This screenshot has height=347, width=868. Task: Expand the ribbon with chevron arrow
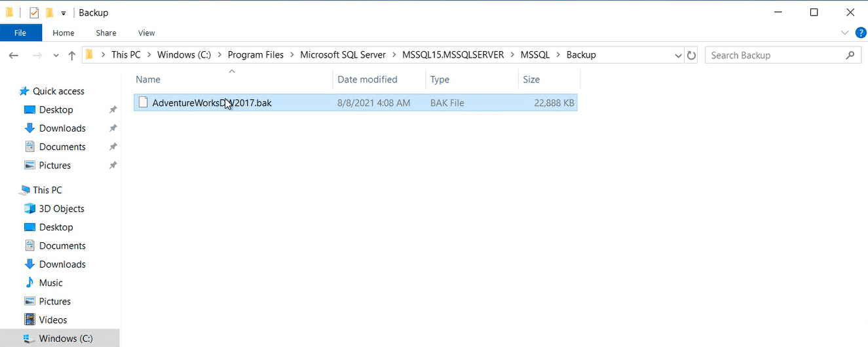pyautogui.click(x=844, y=33)
